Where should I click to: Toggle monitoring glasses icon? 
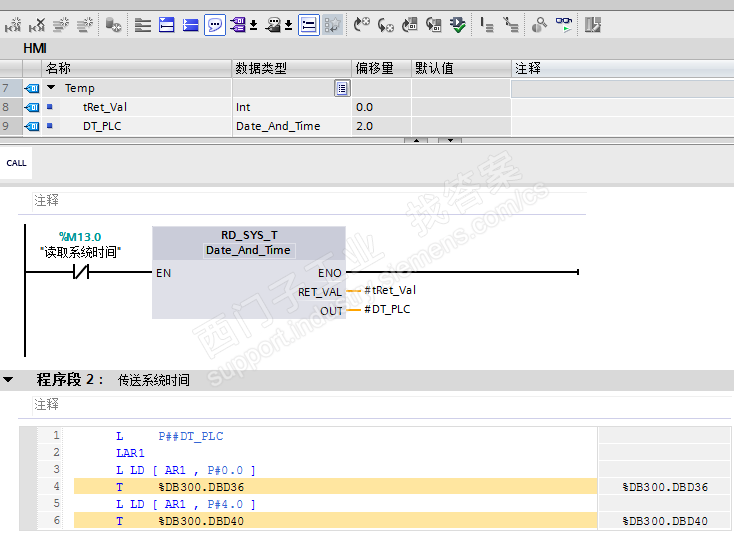click(x=564, y=25)
